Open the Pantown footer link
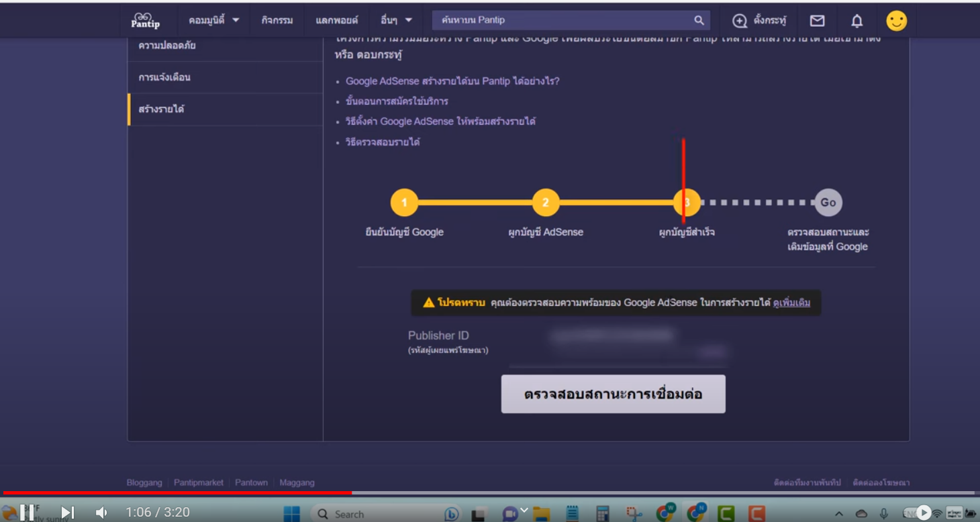 point(252,482)
